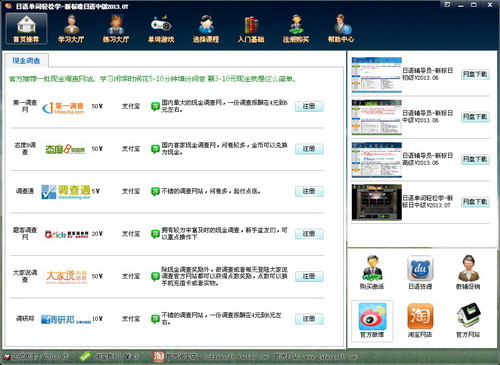Open 选择课程 course selection
500x365 pixels.
point(206,29)
